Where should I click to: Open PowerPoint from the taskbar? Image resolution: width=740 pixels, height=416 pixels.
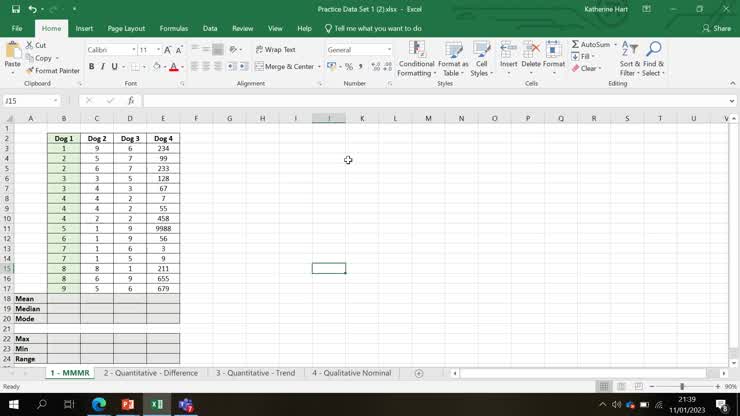pyautogui.click(x=127, y=405)
